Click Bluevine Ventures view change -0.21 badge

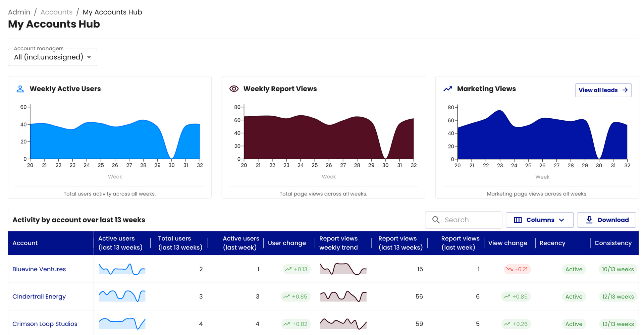pos(517,269)
